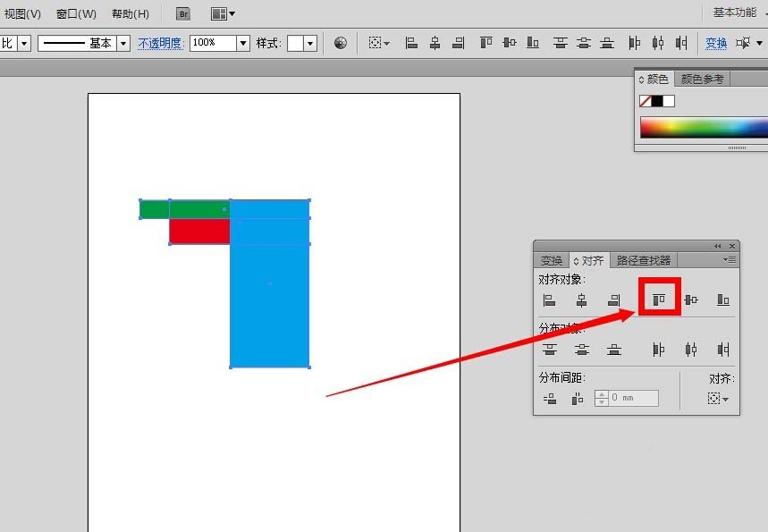Open the 窗口(W) menu
Viewport: 768px width, 532px height.
76,13
